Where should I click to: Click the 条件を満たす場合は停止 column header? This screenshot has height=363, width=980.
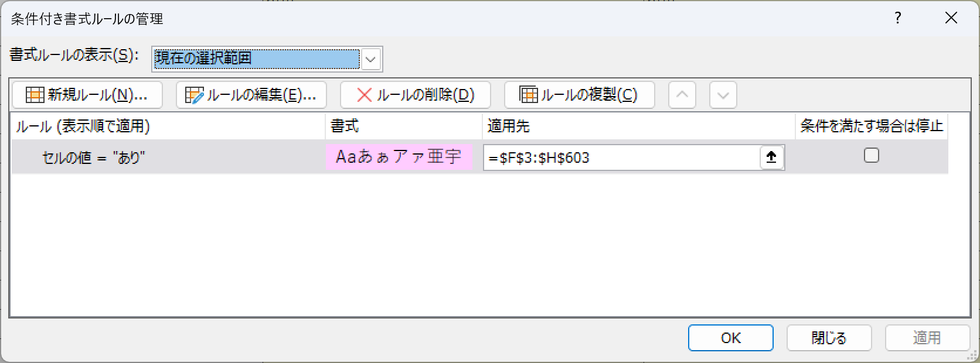pos(872,126)
